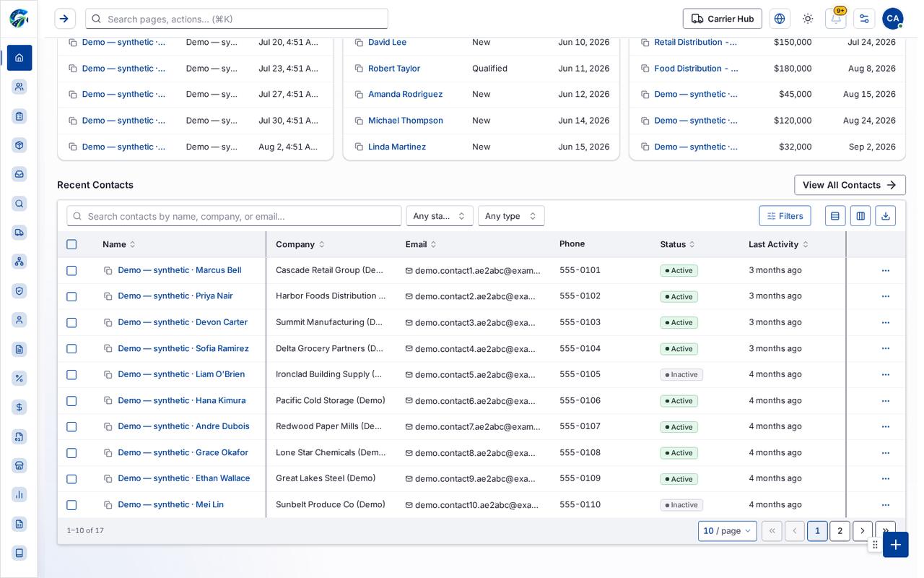Open the bar chart sidebar icon
The width and height of the screenshot is (924, 578).
pyautogui.click(x=19, y=495)
